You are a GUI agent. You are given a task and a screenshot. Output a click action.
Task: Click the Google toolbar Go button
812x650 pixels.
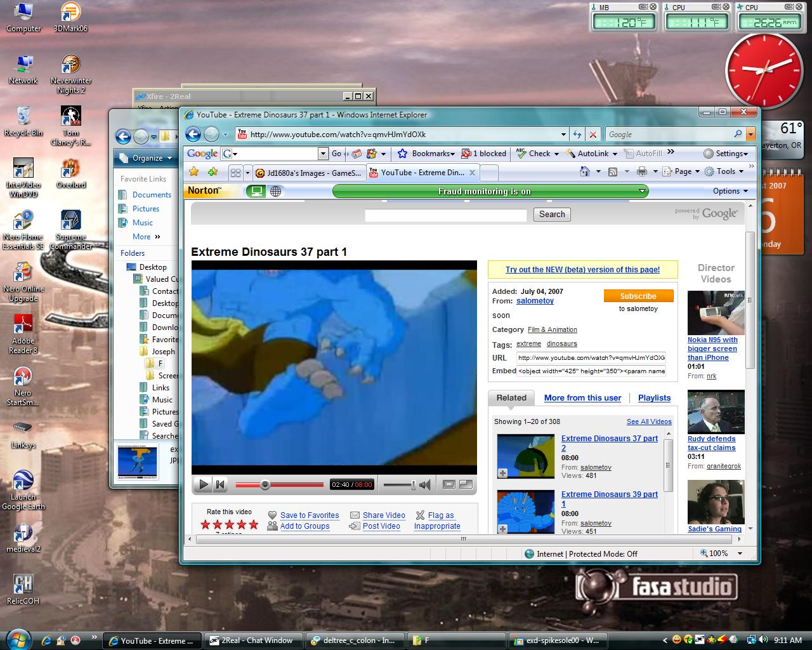click(x=337, y=154)
